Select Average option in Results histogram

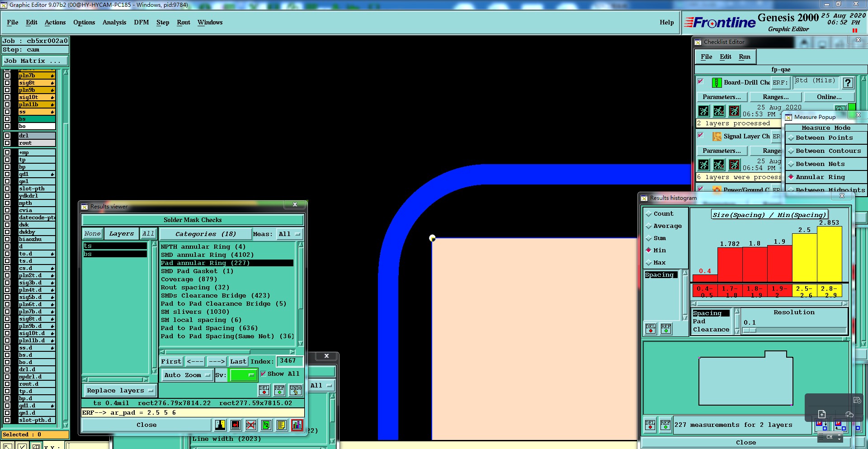click(649, 226)
